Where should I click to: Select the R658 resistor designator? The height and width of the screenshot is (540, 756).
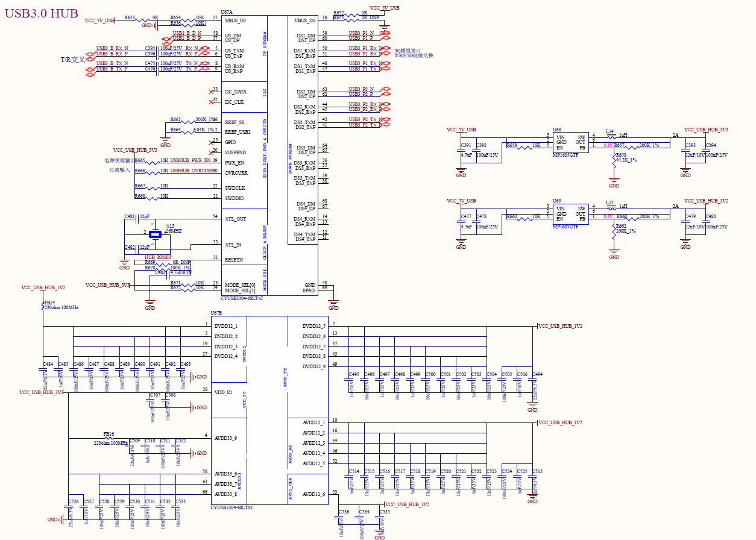pyautogui.click(x=621, y=155)
